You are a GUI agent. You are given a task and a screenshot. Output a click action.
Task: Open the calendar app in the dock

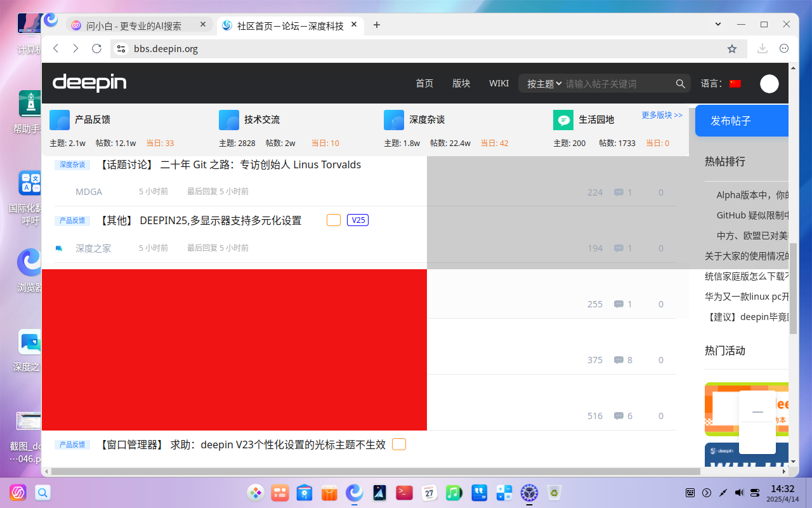click(429, 492)
